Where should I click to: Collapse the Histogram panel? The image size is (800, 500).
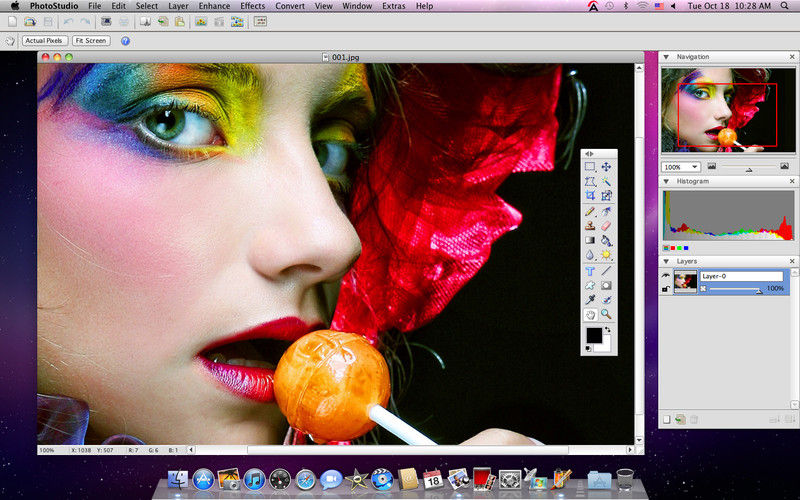point(666,182)
